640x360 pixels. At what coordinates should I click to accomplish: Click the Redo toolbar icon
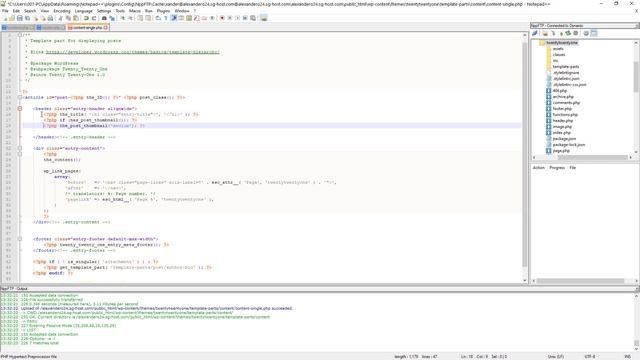pyautogui.click(x=94, y=18)
